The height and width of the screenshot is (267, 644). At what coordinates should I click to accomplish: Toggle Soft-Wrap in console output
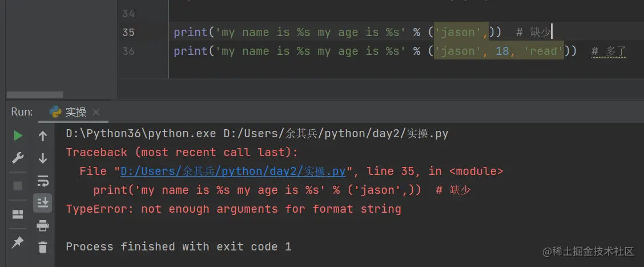(x=43, y=181)
